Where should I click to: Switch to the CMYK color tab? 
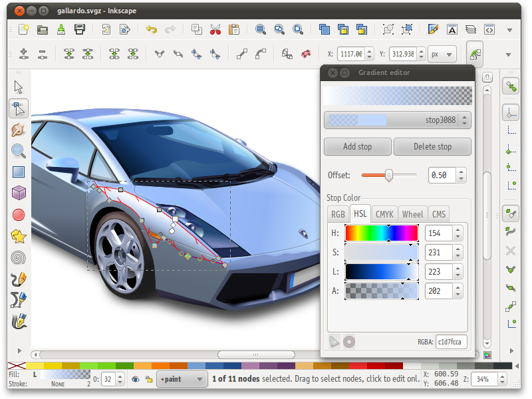click(x=384, y=214)
